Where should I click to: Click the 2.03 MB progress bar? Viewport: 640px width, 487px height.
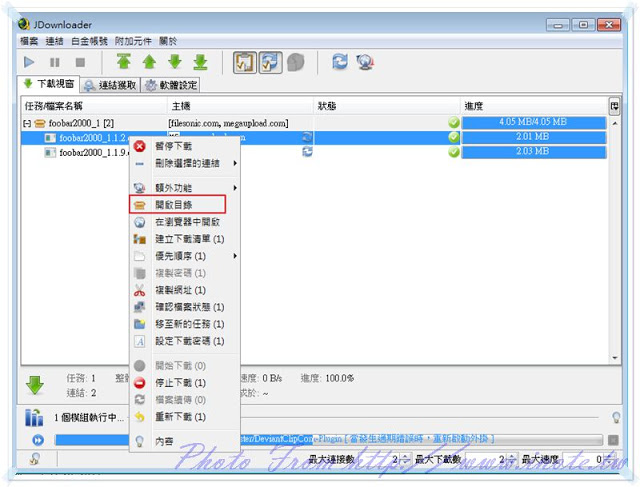(533, 152)
